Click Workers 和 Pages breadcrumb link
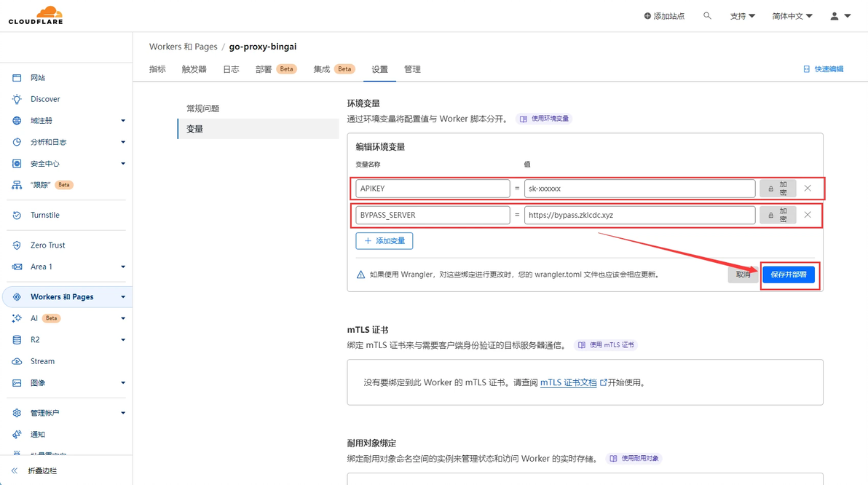The image size is (868, 485). coord(184,47)
